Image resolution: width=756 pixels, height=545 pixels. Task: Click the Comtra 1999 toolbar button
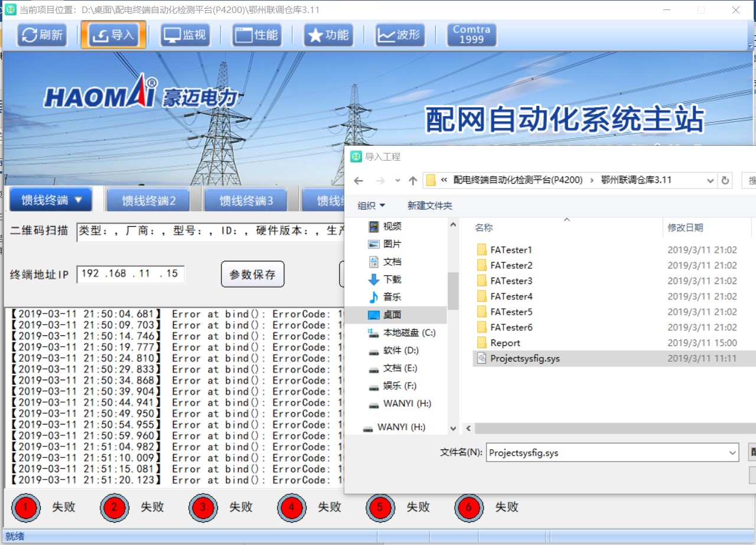coord(471,35)
